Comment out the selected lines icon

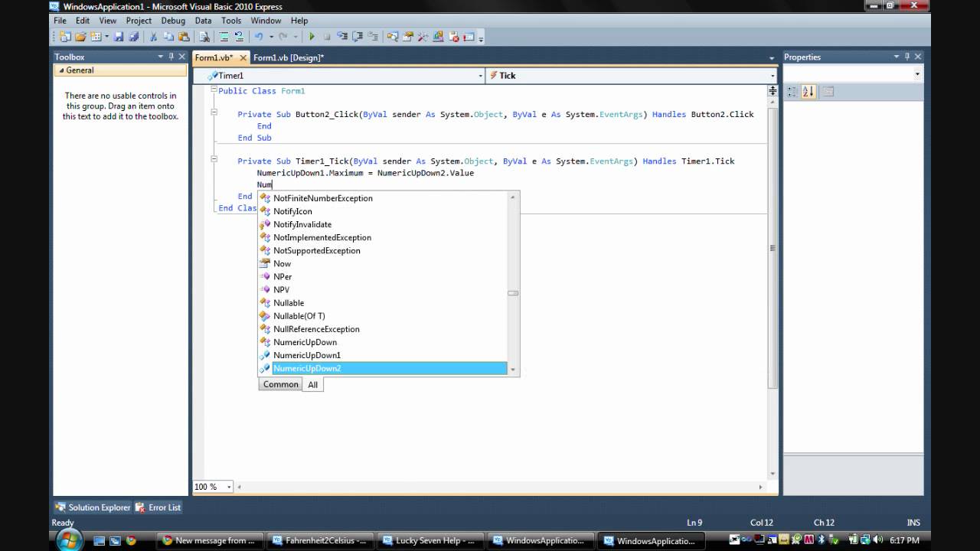coord(224,37)
